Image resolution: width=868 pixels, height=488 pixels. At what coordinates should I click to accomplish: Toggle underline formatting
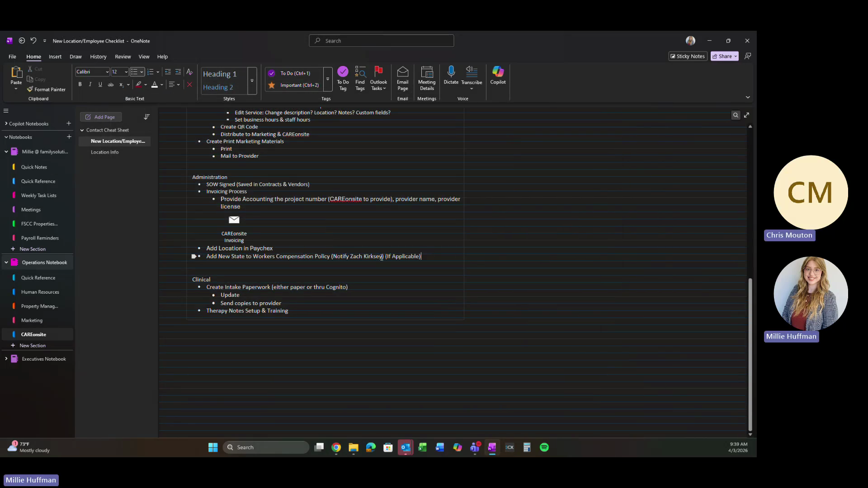(x=100, y=84)
